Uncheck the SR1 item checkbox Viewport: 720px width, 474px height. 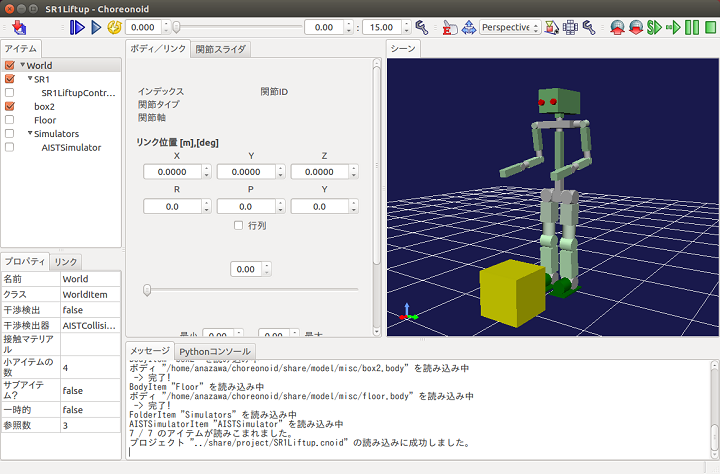(10, 79)
